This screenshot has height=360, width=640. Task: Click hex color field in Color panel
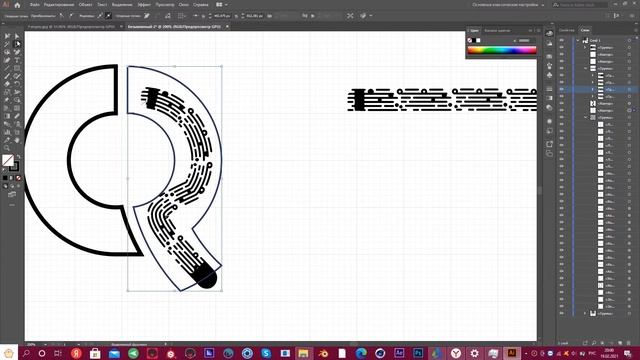(x=524, y=40)
